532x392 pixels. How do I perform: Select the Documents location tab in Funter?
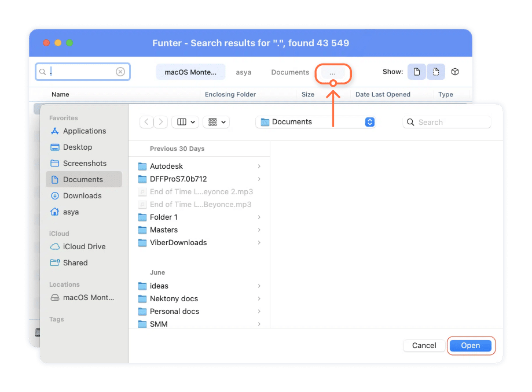(290, 72)
